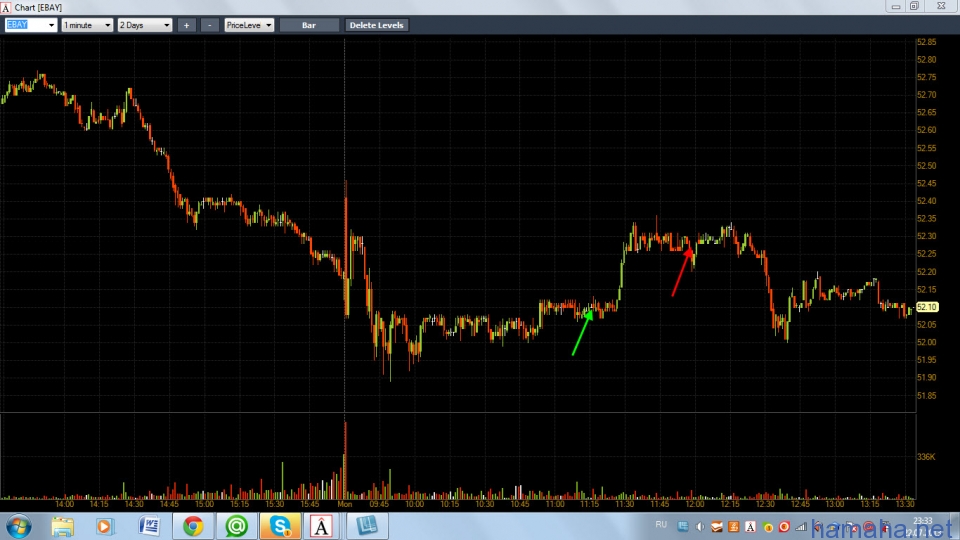
Task: Restore down the Chart [EBAY] window
Action: coord(914,6)
